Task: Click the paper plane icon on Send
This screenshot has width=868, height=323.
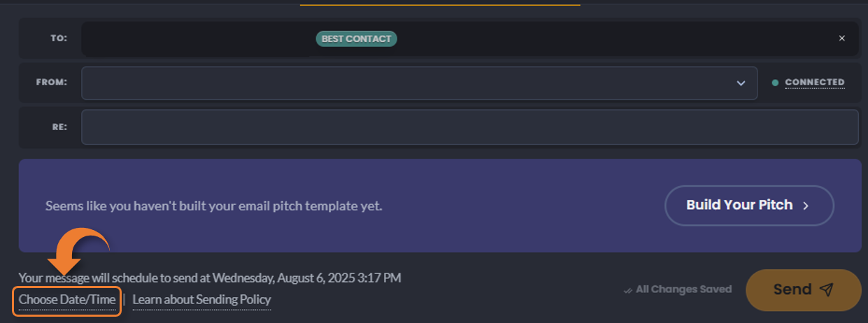Action: [827, 289]
